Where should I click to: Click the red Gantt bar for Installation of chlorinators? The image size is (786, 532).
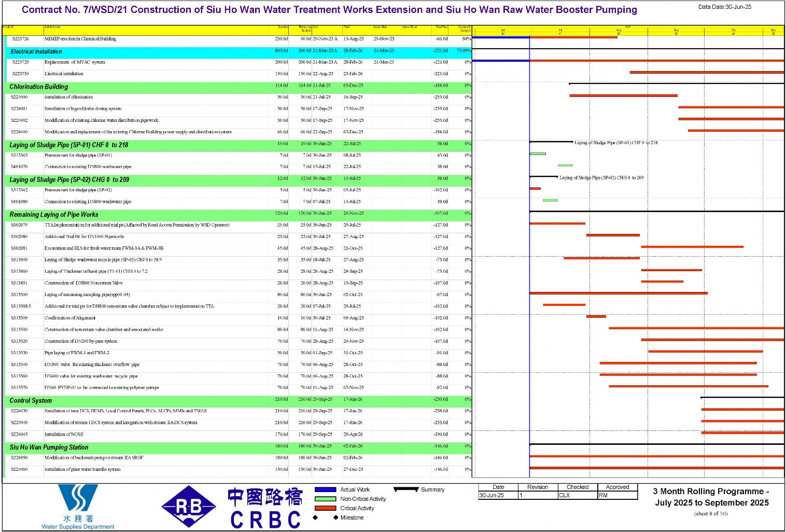tap(624, 95)
